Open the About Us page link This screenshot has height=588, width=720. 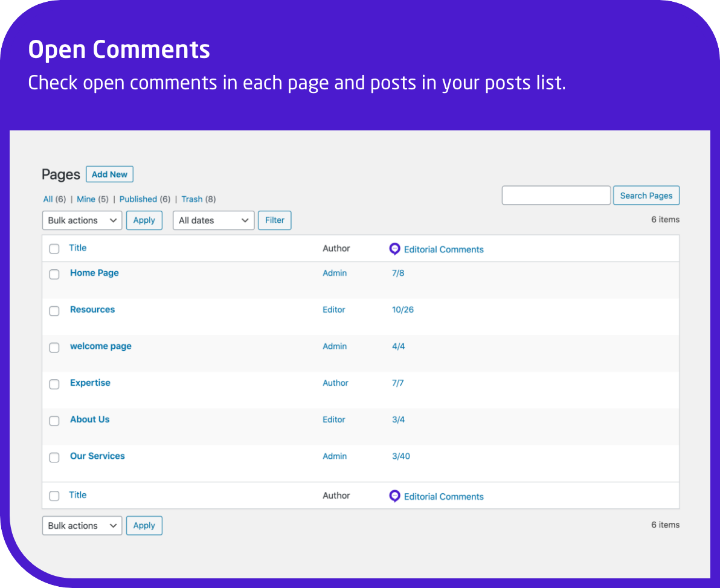89,420
